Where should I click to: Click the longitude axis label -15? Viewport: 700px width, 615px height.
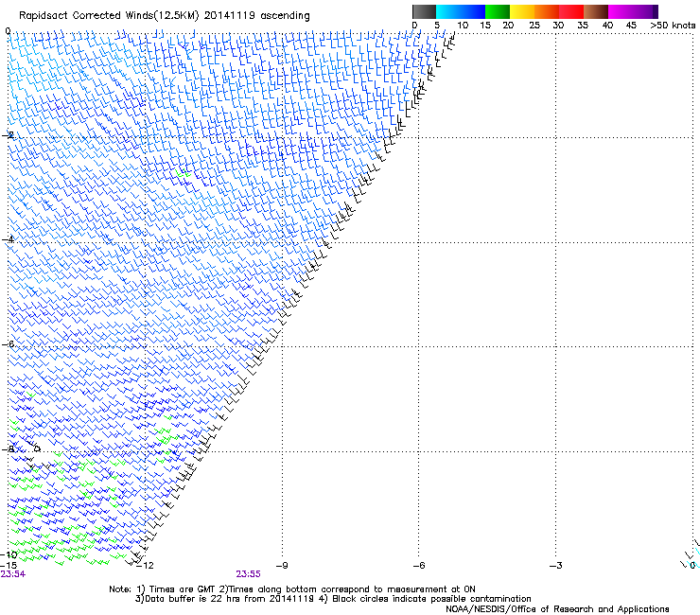(9, 566)
